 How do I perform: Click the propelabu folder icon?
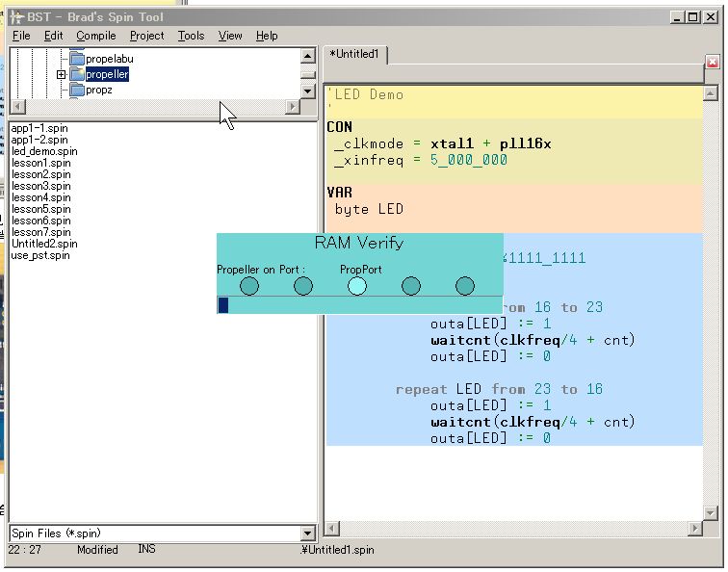[77, 59]
